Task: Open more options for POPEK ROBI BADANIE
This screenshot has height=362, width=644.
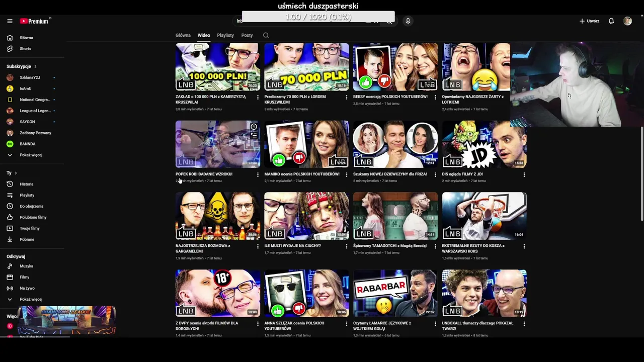Action: coord(258,174)
